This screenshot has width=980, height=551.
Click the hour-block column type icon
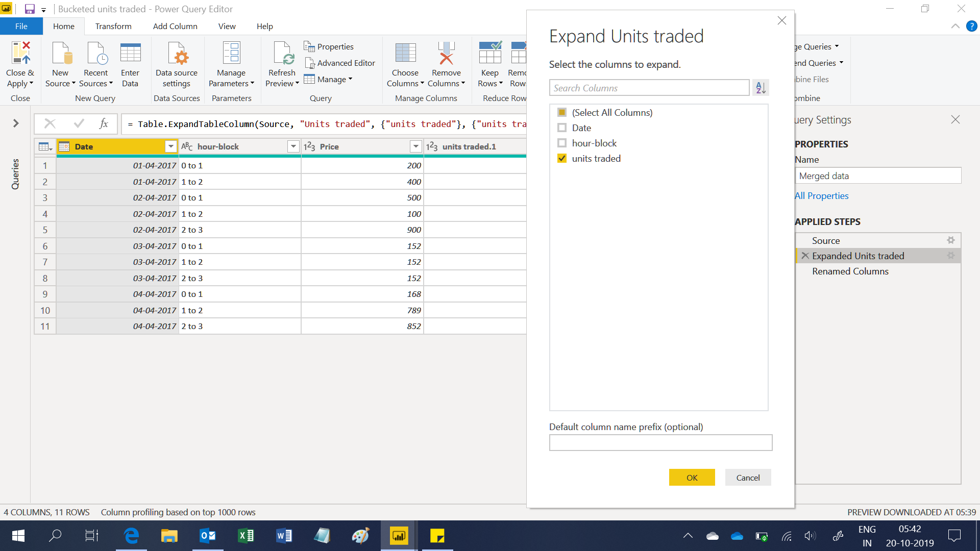[187, 147]
